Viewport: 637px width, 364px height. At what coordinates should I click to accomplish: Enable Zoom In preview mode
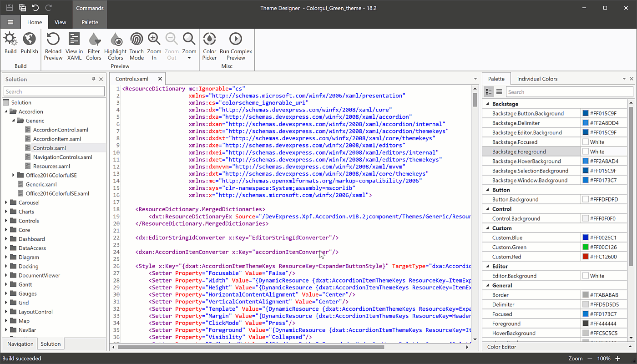[x=154, y=44]
